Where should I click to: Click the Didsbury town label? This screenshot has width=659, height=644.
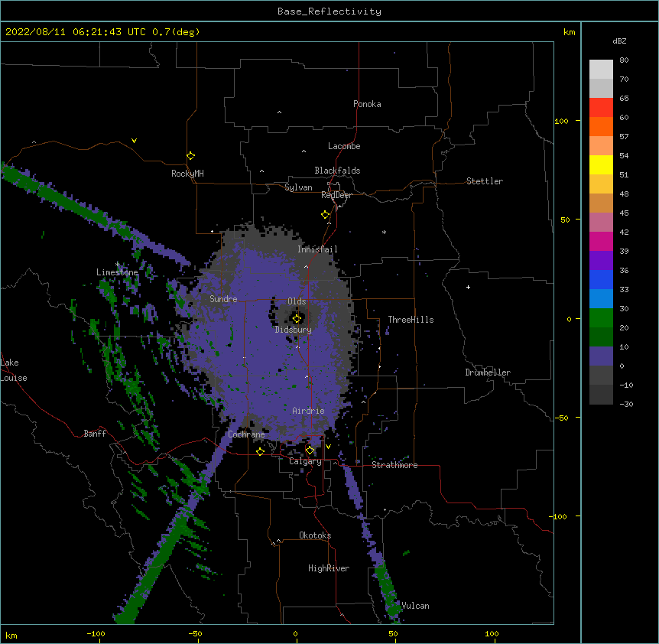point(294,330)
